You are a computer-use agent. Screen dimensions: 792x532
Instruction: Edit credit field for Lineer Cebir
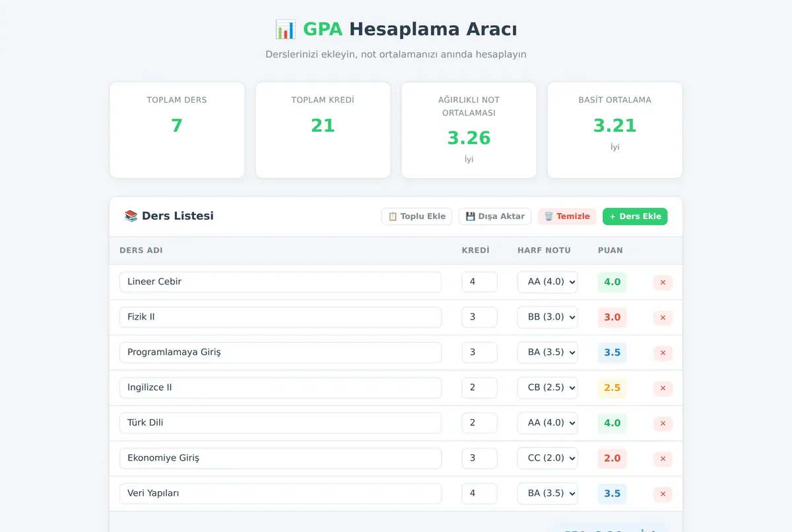pos(479,282)
